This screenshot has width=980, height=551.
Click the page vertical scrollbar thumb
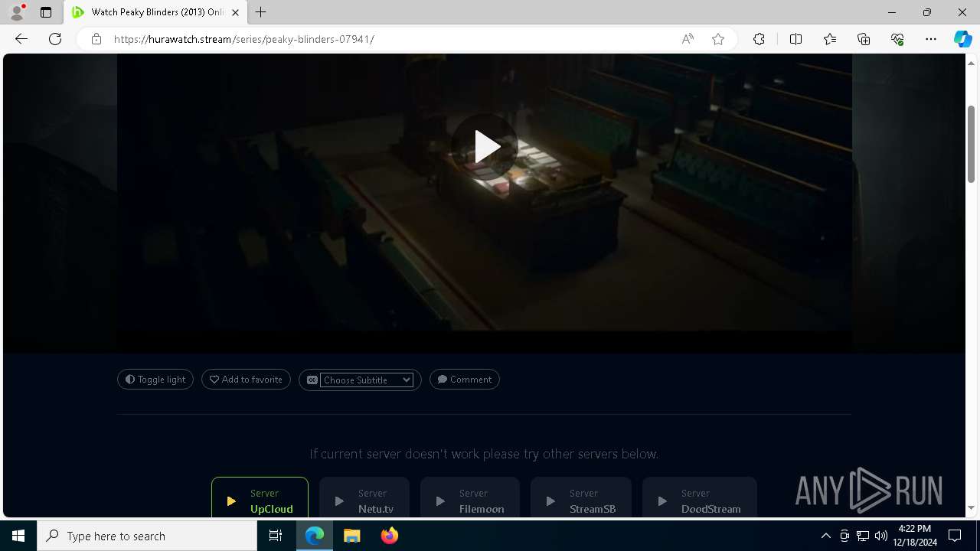click(971, 144)
